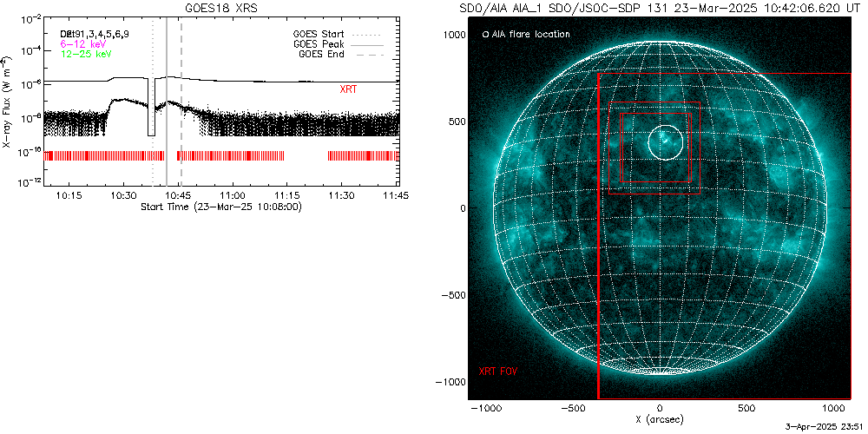
Task: Click the 'Start Time (23-Mar-25 10:08:00)' label
Action: coord(220,207)
